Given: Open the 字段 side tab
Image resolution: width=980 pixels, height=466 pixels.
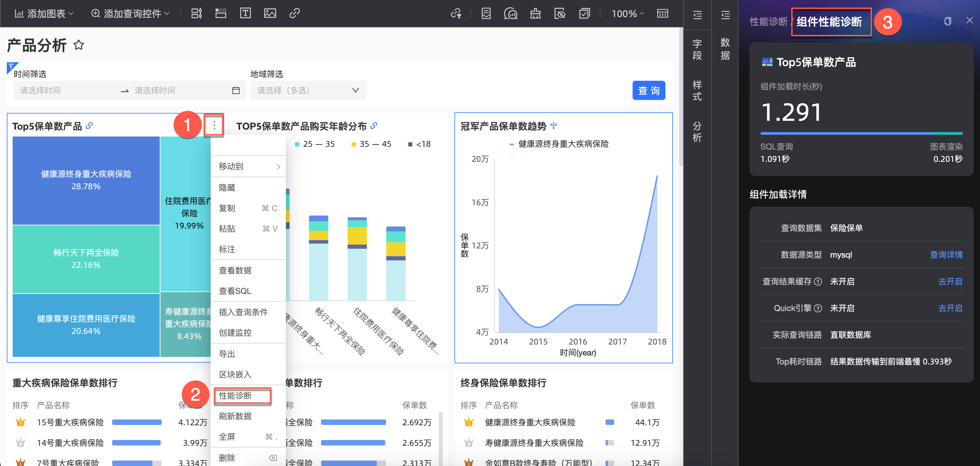Looking at the screenshot, I should click(697, 50).
